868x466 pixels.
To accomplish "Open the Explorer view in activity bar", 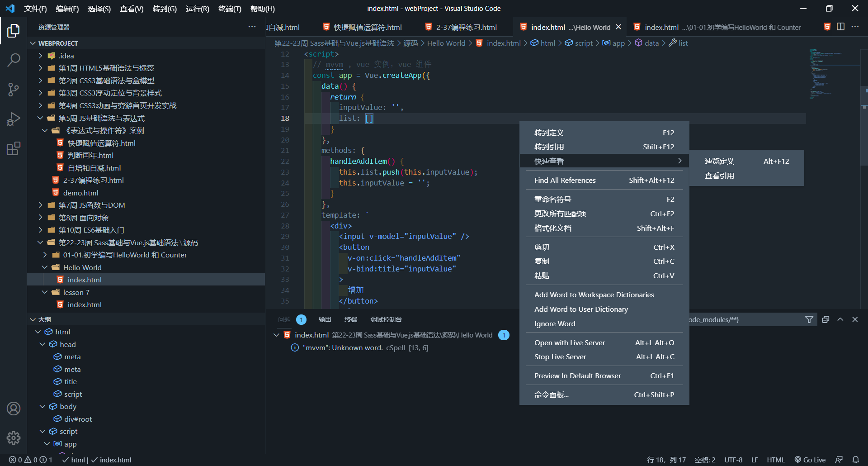I will click(14, 31).
